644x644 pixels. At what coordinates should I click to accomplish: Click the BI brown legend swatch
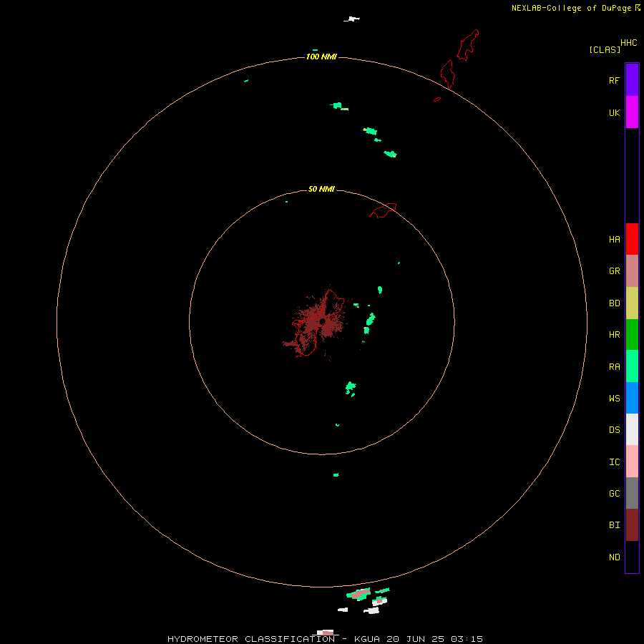[x=632, y=525]
